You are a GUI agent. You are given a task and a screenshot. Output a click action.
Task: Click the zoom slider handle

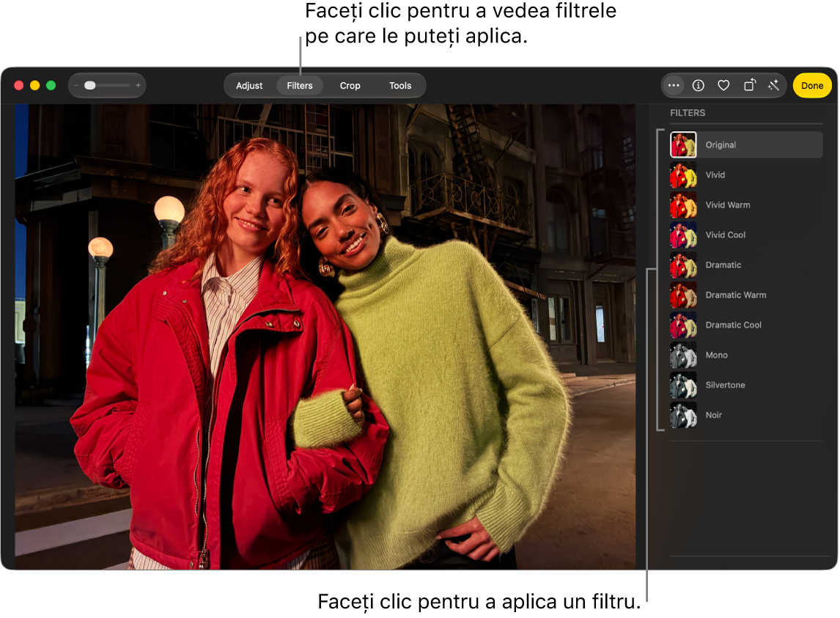click(x=90, y=85)
